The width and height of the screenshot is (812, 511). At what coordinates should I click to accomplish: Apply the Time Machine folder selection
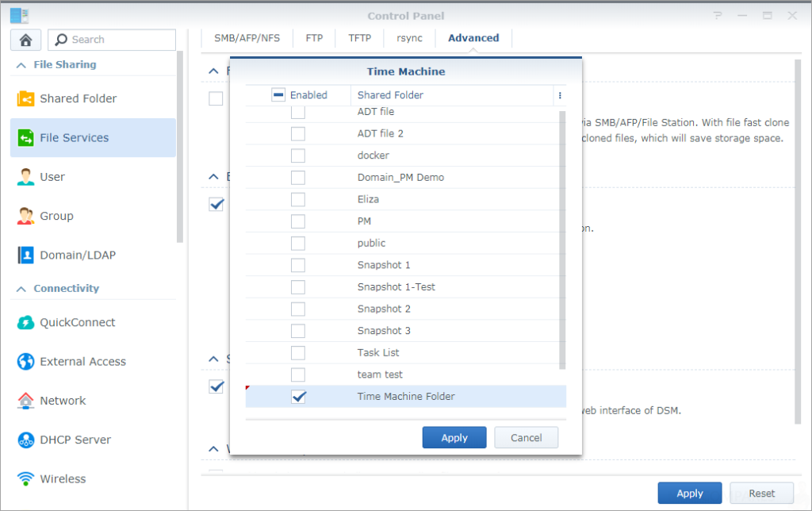454,437
